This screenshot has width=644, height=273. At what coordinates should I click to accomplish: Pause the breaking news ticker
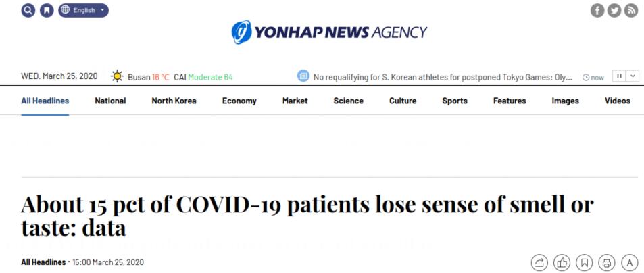tap(619, 76)
